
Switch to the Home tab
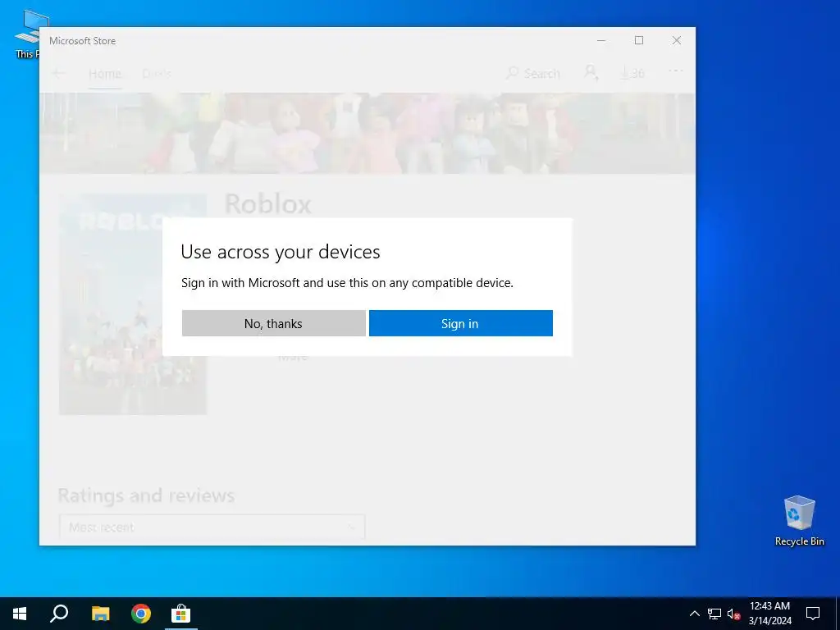tap(105, 73)
